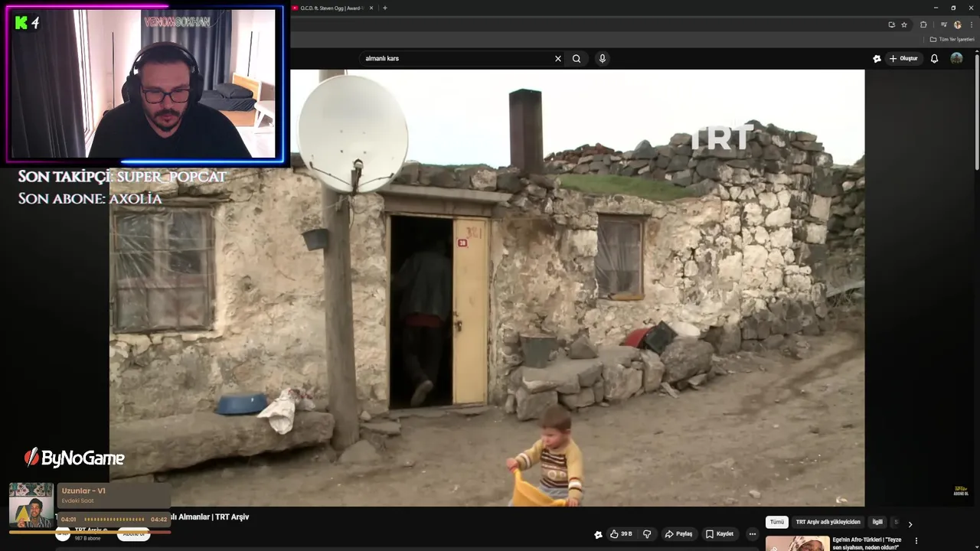Like the video showing 39 B likes

pos(621,534)
